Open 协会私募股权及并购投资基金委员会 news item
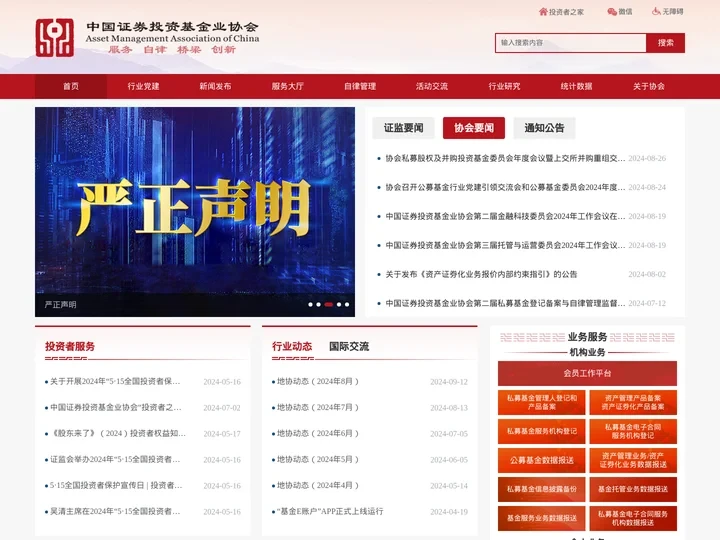This screenshot has height=540, width=720. (505, 158)
